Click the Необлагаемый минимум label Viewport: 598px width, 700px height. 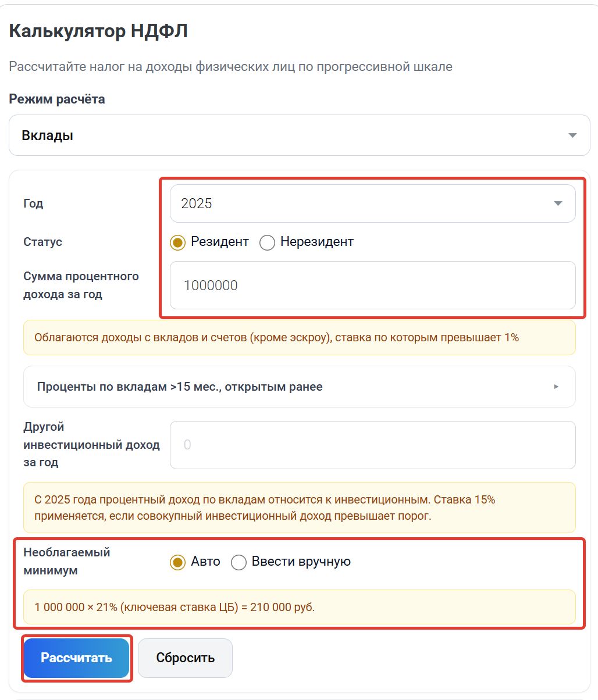pyautogui.click(x=67, y=562)
